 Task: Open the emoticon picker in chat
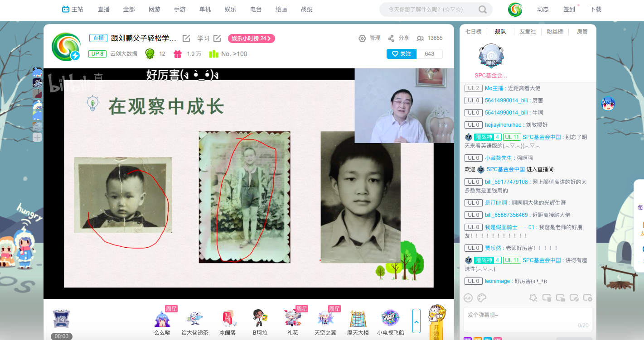pyautogui.click(x=468, y=298)
